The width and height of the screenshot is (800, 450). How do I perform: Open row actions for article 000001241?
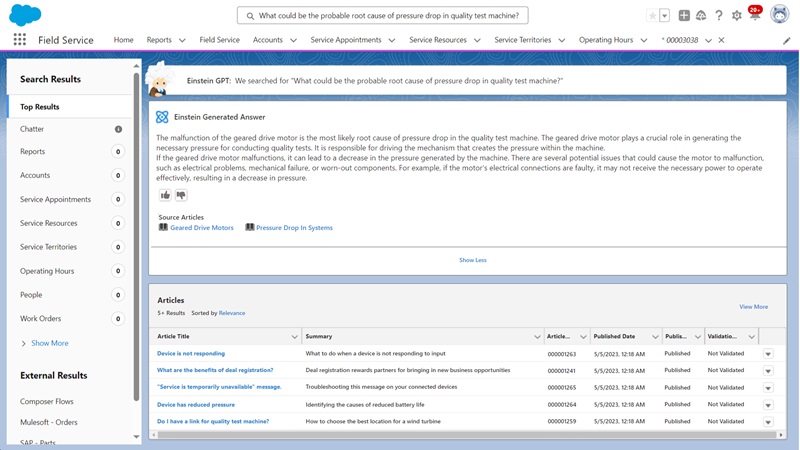click(x=768, y=371)
